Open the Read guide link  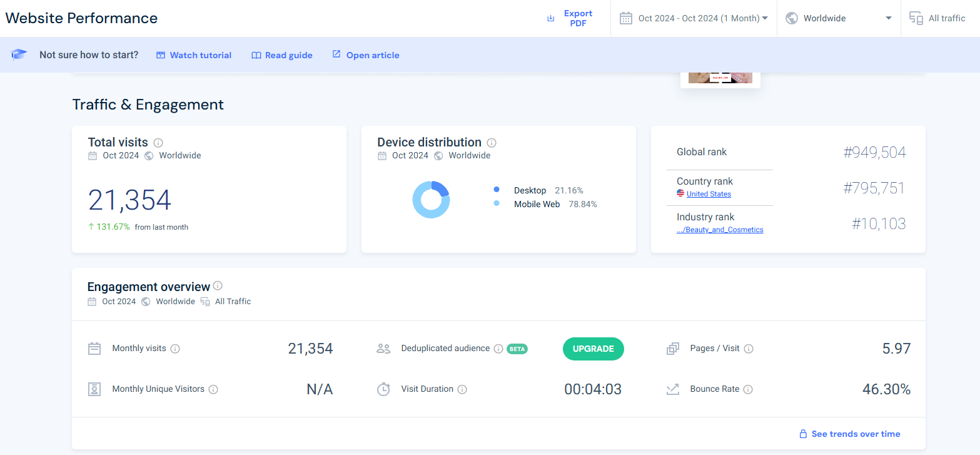pos(282,55)
